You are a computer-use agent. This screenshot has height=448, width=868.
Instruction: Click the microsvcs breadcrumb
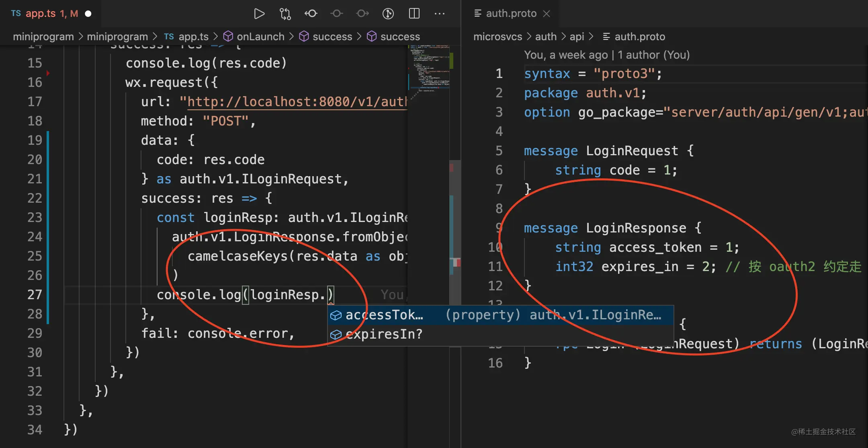[x=497, y=37]
